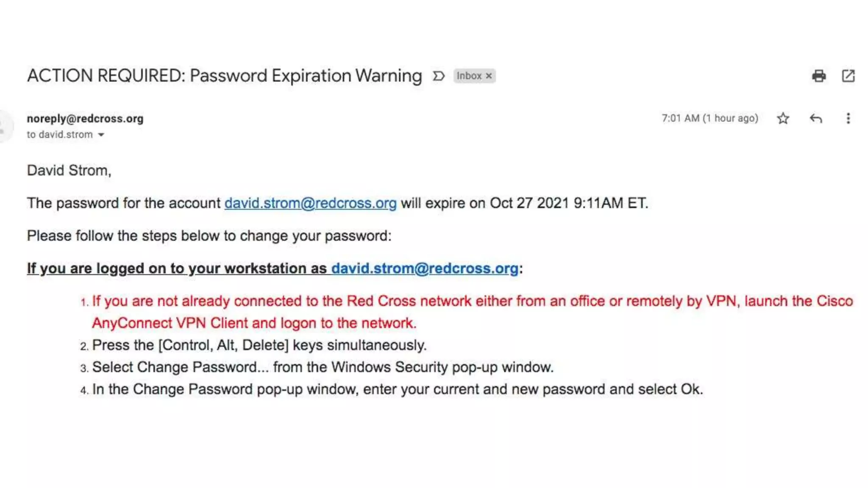Open the david.strom@redcross.org link in the expiry sentence
The image size is (868, 488).
coord(310,203)
